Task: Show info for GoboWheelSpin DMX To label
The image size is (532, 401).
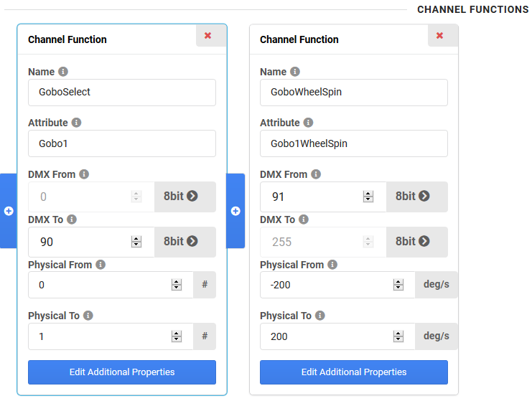Action: point(304,220)
